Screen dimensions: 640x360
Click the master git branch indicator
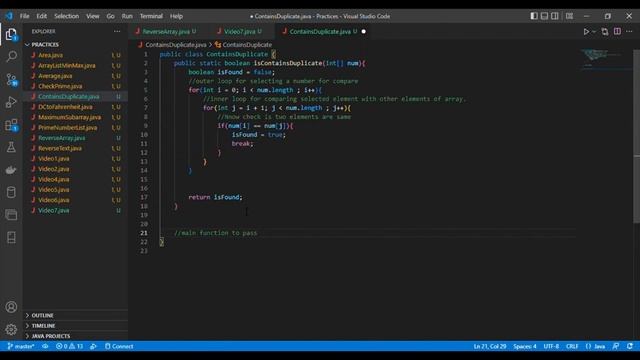tap(21, 346)
